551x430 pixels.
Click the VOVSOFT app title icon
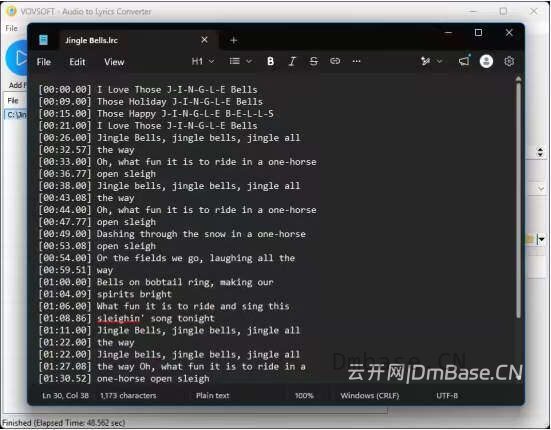[x=11, y=11]
